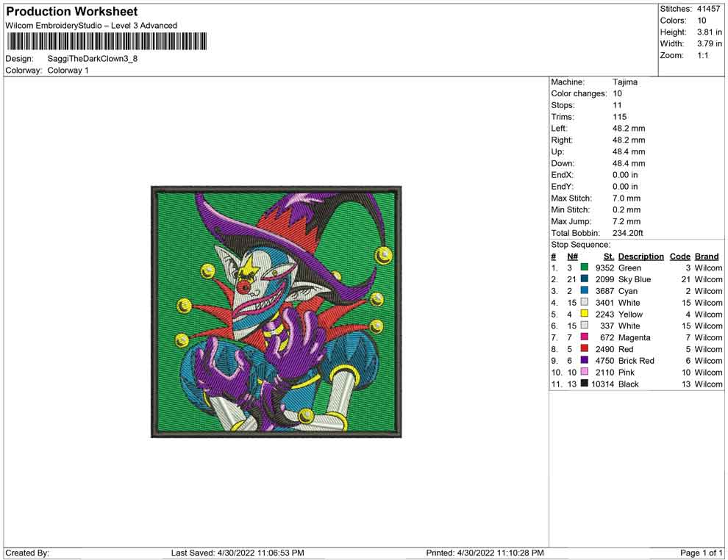Click the White swatch in stop 6
728x560 pixels.
pos(584,326)
